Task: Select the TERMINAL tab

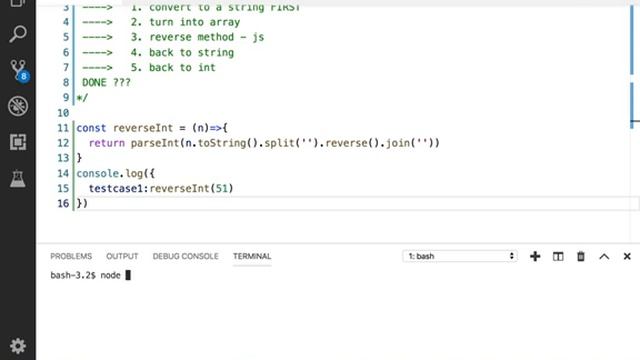Action: pyautogui.click(x=252, y=256)
